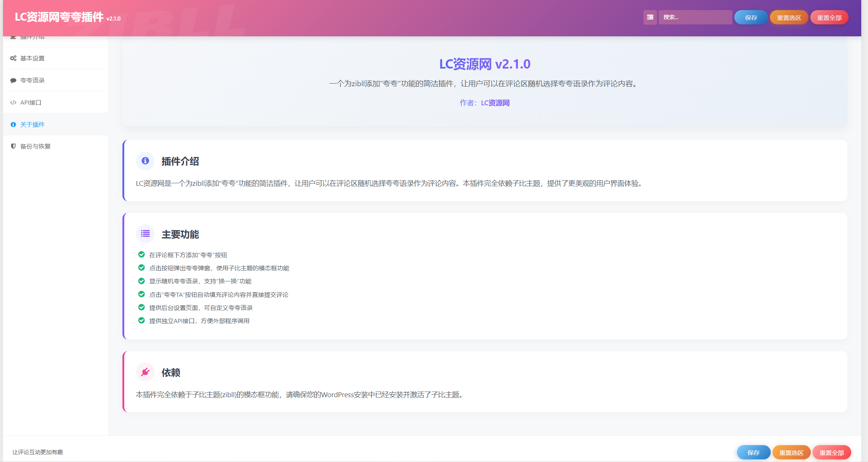The height and width of the screenshot is (462, 868).
Task: Click the expand-all options icon in header
Action: point(650,17)
